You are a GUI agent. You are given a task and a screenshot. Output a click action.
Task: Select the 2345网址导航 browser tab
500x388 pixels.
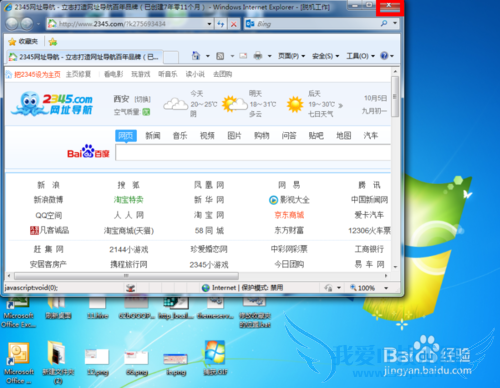[x=85, y=57]
